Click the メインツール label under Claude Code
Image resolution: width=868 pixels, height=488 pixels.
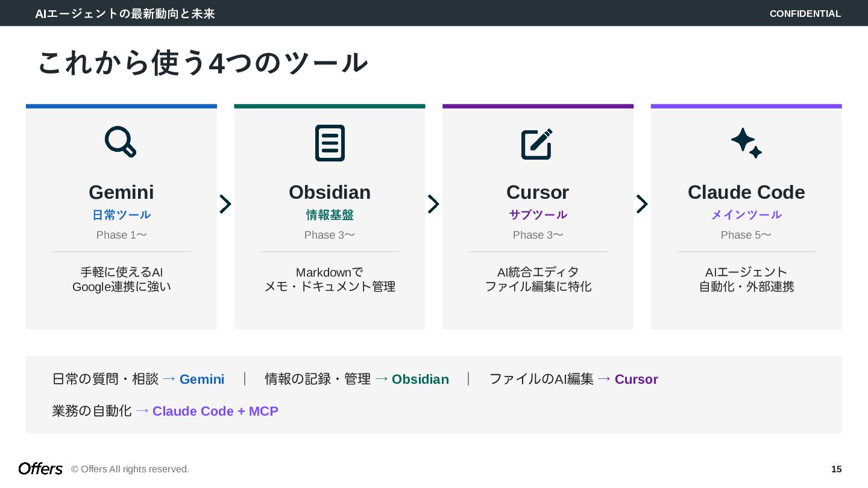click(746, 215)
